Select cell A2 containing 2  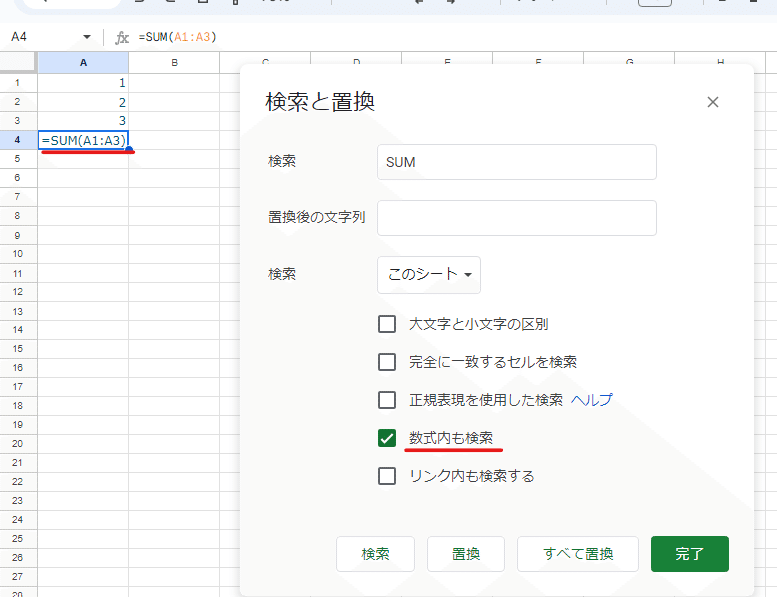point(83,102)
